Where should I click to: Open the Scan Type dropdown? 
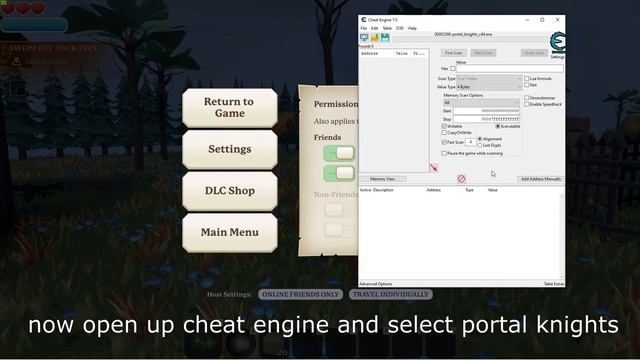click(489, 78)
